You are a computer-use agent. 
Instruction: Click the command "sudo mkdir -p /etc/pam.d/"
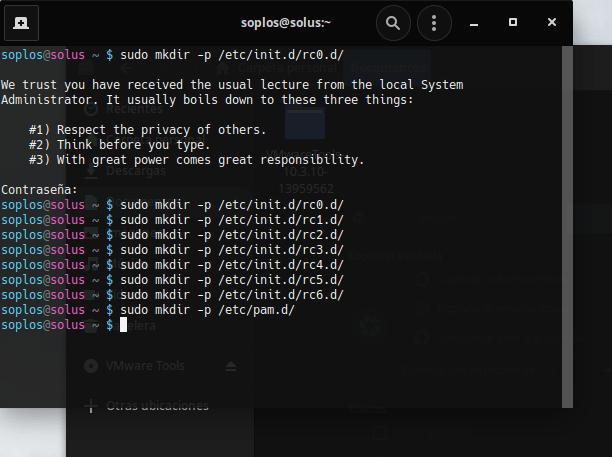coord(207,310)
